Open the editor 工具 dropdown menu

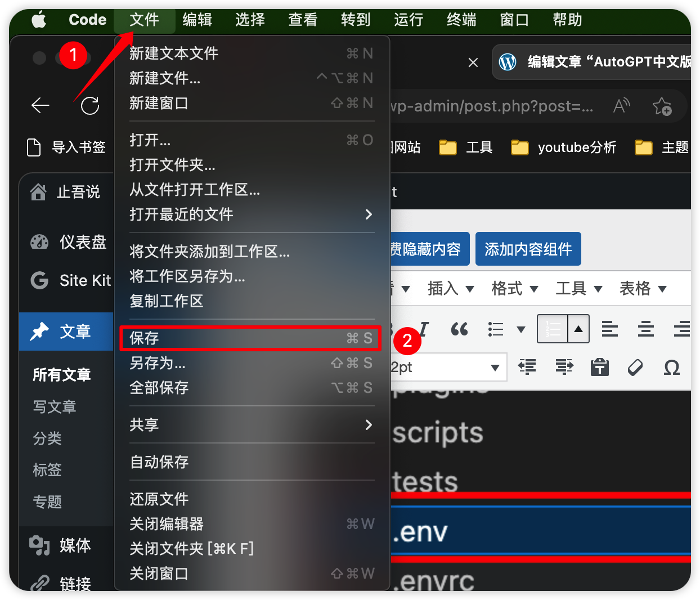[x=578, y=289]
